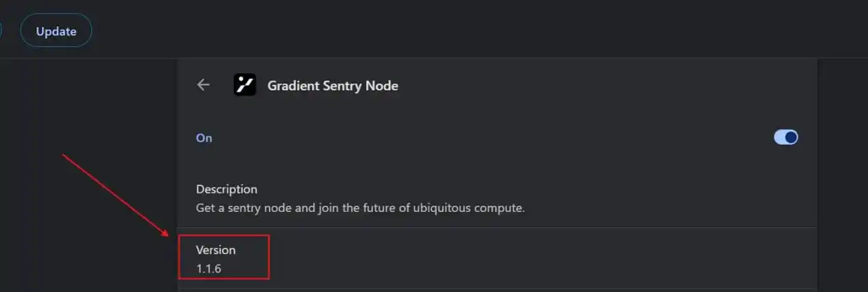Click the word 'Gradient' in the title
This screenshot has width=868, height=292.
(x=290, y=86)
